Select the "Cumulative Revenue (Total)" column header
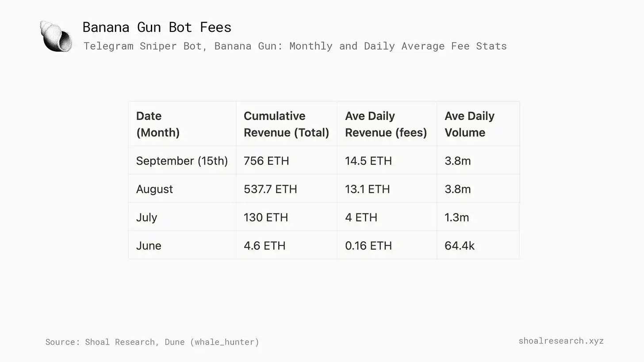Image resolution: width=644 pixels, height=362 pixels. (x=286, y=124)
